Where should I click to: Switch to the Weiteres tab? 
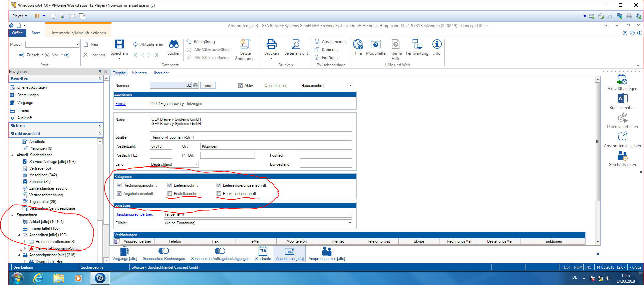[x=139, y=73]
